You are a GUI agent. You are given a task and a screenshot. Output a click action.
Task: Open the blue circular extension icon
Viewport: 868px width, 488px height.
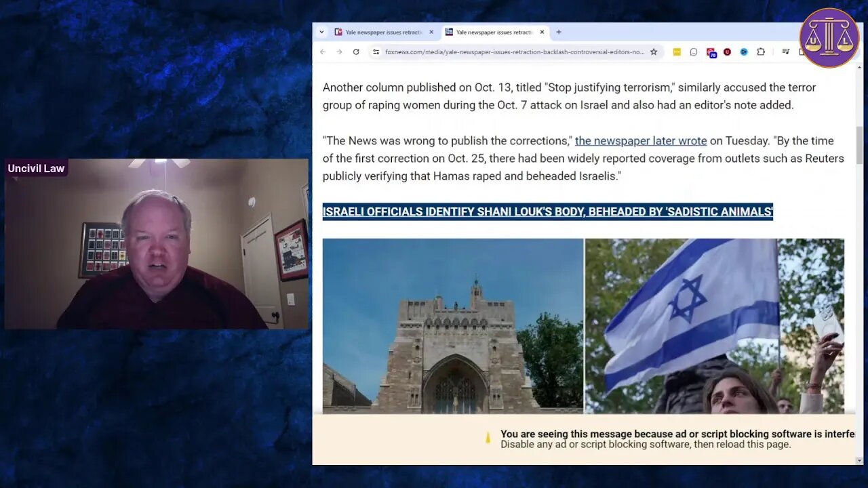point(744,52)
